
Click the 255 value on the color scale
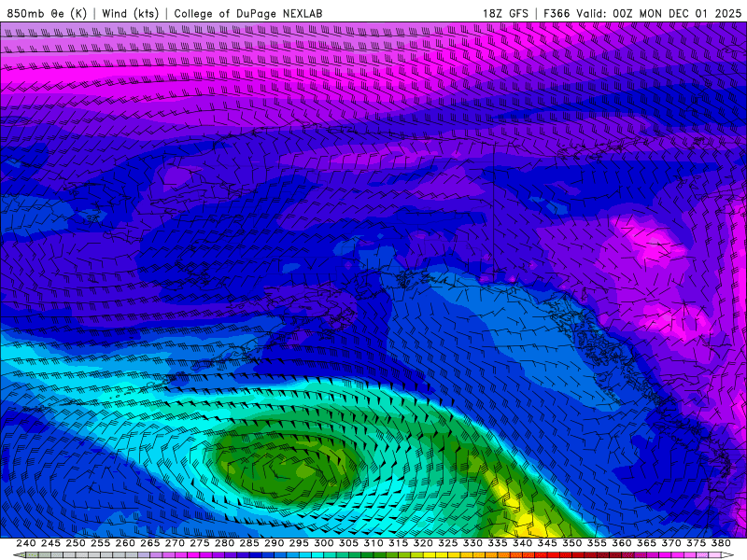100,543
